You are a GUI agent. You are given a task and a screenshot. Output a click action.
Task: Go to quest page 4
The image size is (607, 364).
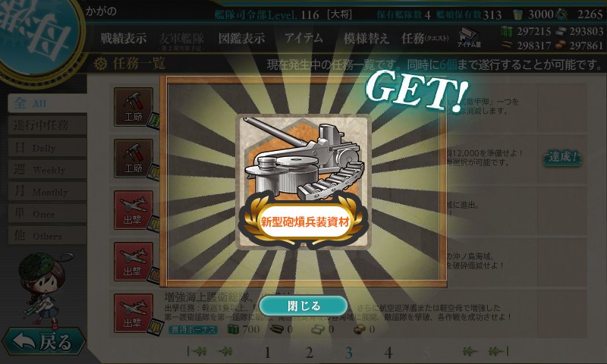pyautogui.click(x=388, y=353)
